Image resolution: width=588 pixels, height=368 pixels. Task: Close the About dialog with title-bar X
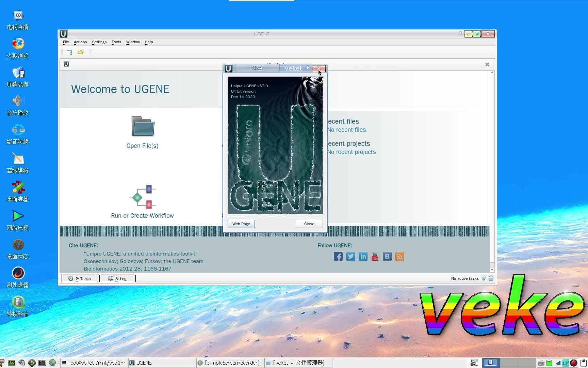[319, 68]
